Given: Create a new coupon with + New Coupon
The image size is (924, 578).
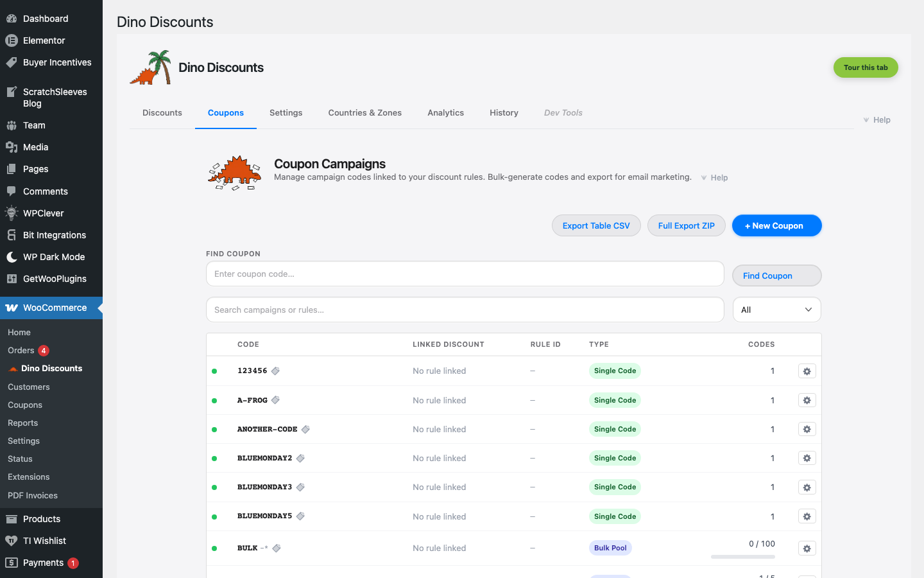Looking at the screenshot, I should point(777,225).
